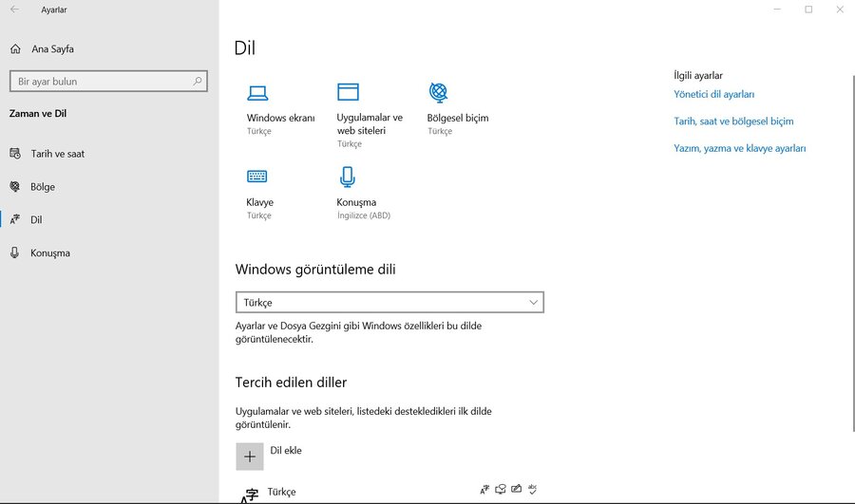Open Yazım, yazma ve klavye ayarları link
Screen dimensions: 855x504
point(739,148)
